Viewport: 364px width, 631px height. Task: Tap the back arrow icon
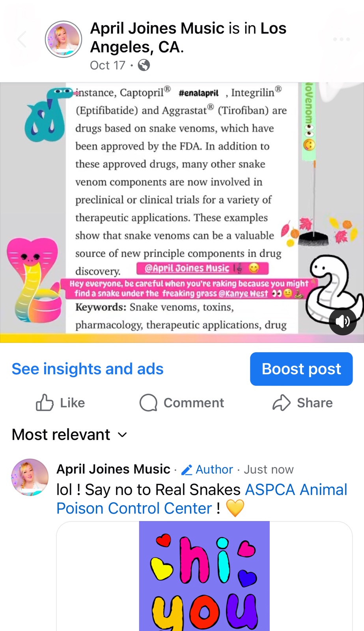tap(22, 39)
